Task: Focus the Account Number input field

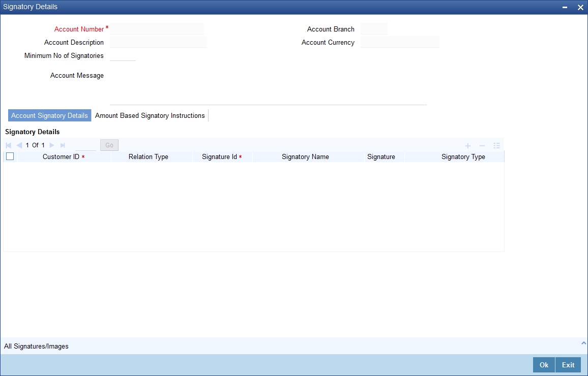Action: [x=157, y=29]
